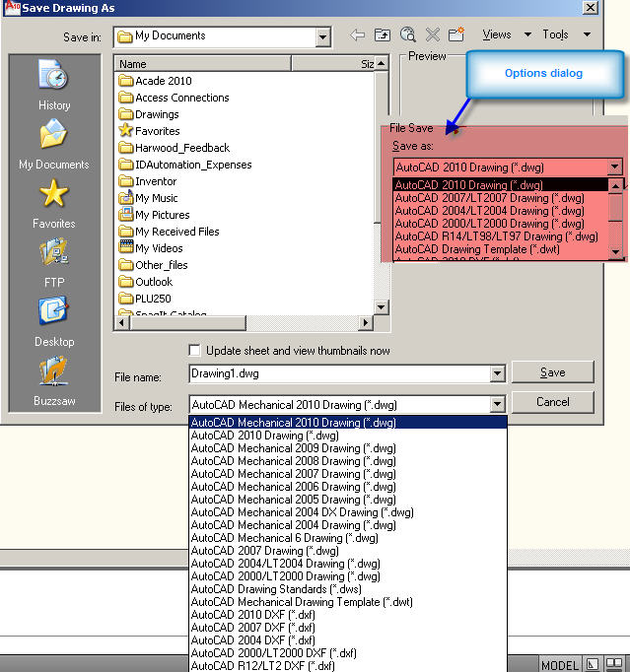Viewport: 630px width, 672px height.
Task: Choose AutoCAD Mechanical Drawing Template (*.dwt)
Action: click(348, 602)
